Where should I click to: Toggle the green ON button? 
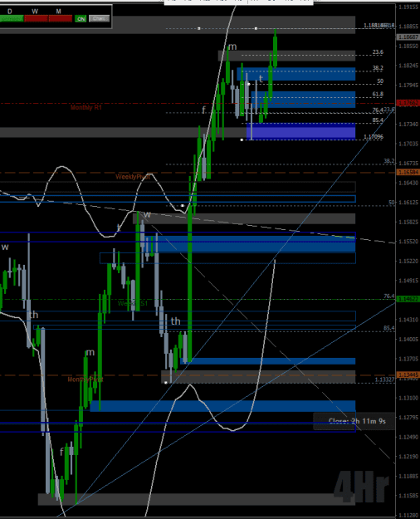click(81, 19)
